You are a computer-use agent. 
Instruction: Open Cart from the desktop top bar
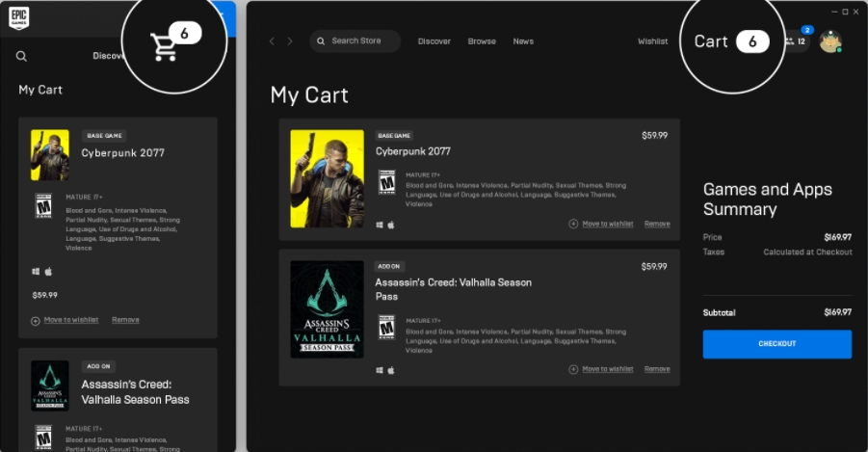tap(711, 41)
